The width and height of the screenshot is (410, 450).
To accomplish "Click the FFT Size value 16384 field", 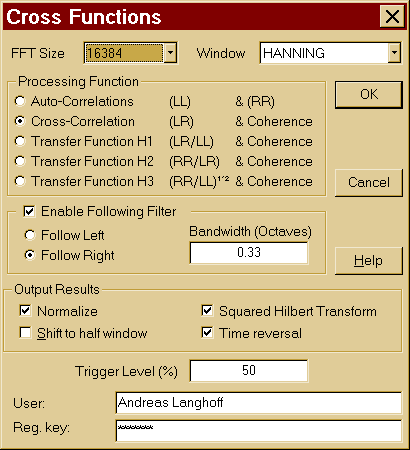I will pos(124,53).
